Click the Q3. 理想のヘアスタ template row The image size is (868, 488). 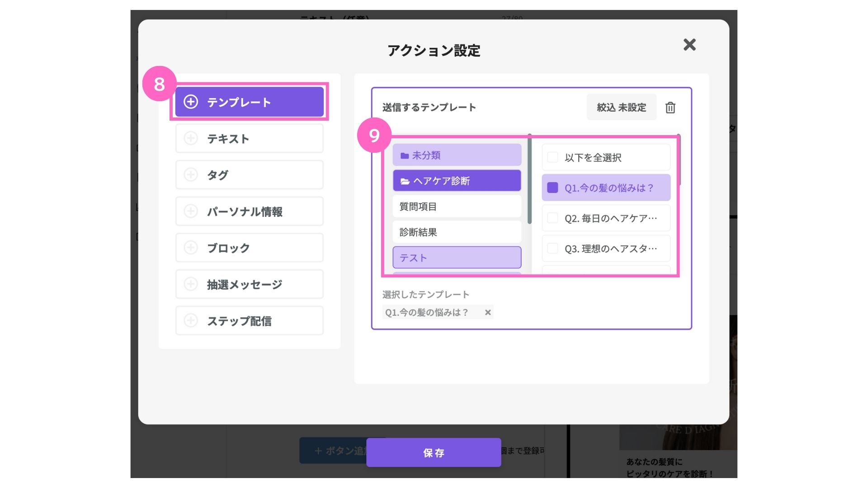coord(606,249)
